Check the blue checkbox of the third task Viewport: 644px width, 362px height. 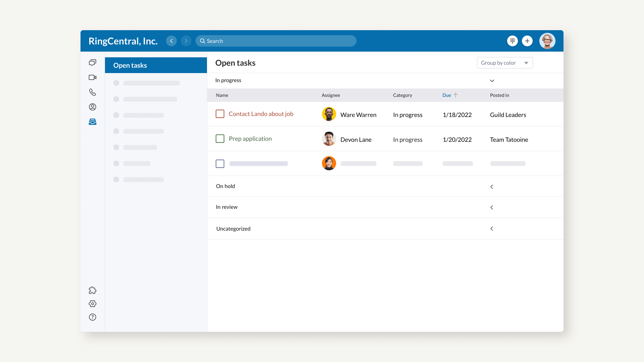[x=220, y=164]
